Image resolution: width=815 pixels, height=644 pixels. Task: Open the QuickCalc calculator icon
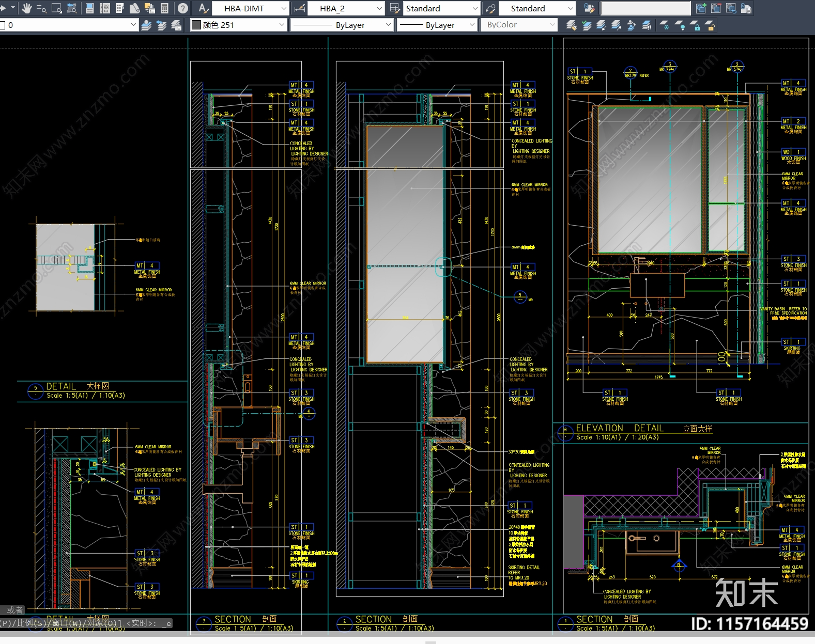coord(165,8)
